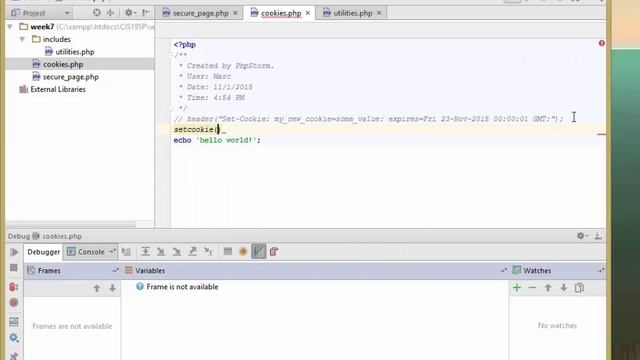Click the Variables panel hide arrow

pos(503,271)
